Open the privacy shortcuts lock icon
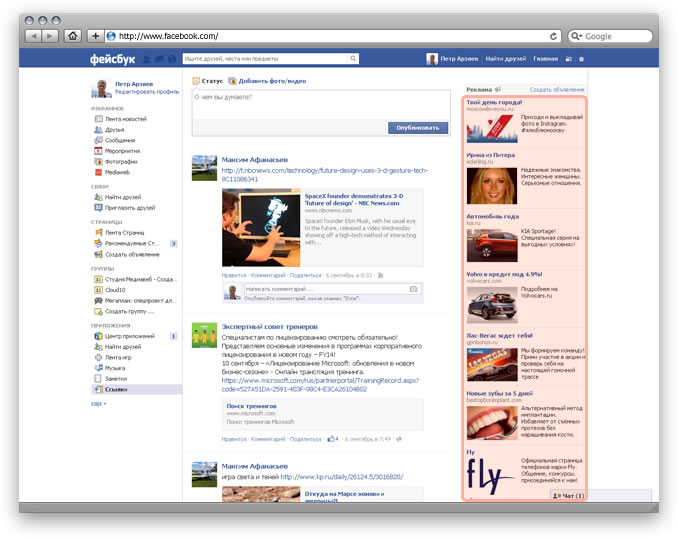This screenshot has width=678, height=538. tap(569, 59)
